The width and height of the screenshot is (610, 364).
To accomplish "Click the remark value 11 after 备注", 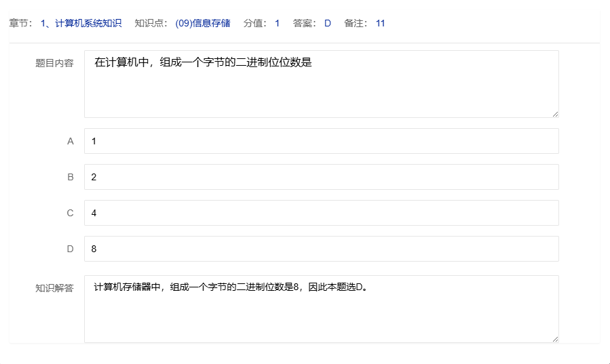I will 380,23.
